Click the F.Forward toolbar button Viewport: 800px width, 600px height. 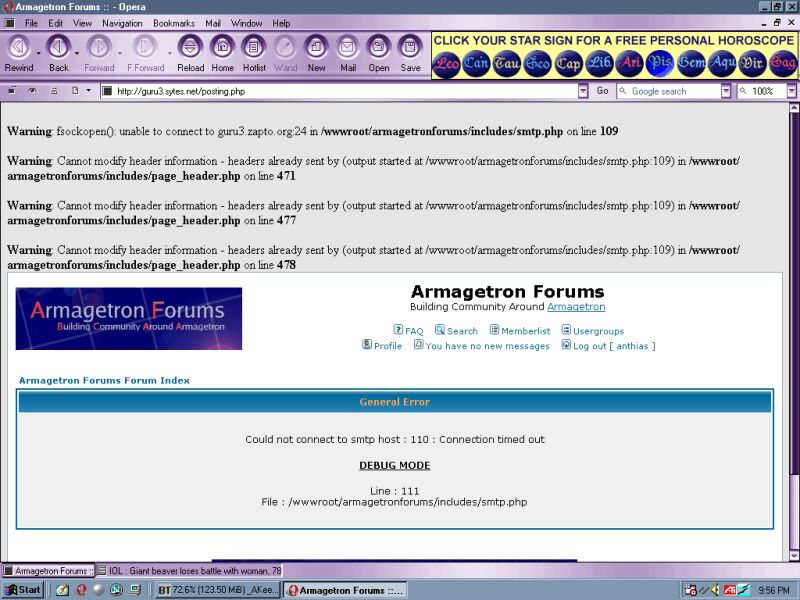click(145, 53)
